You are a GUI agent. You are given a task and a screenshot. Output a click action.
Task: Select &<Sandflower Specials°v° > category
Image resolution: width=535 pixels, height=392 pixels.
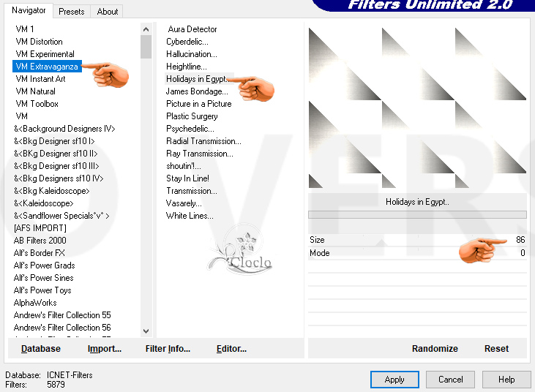61,216
